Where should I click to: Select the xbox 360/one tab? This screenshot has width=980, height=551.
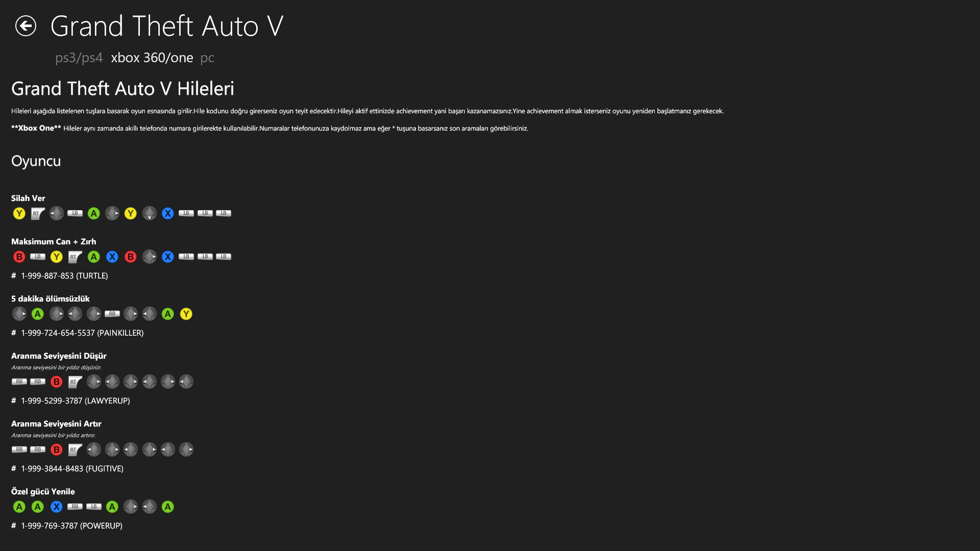click(152, 58)
